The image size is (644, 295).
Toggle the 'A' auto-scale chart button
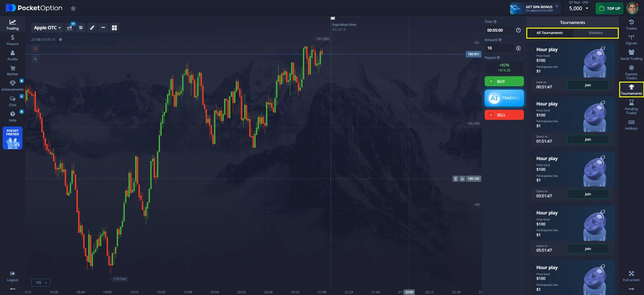[x=35, y=59]
